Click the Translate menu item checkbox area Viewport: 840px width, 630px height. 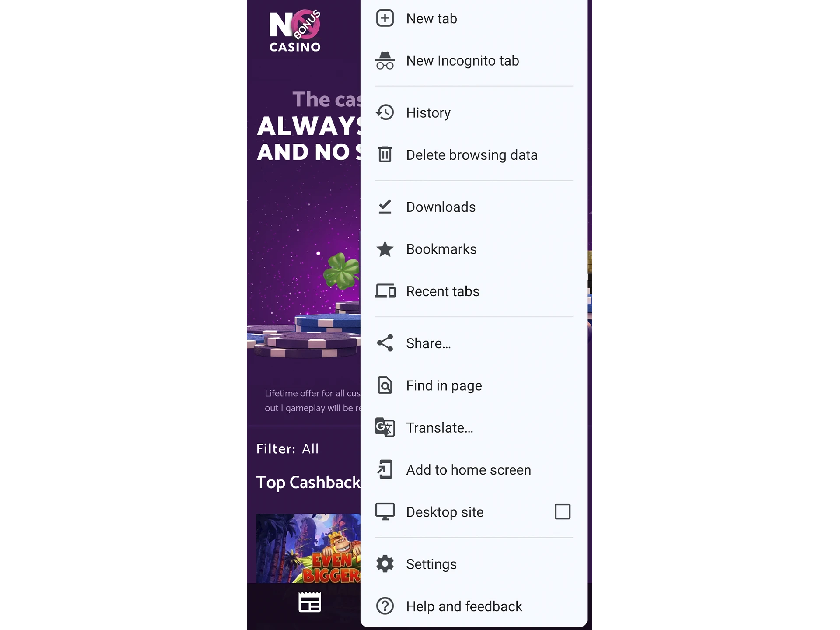(562, 427)
